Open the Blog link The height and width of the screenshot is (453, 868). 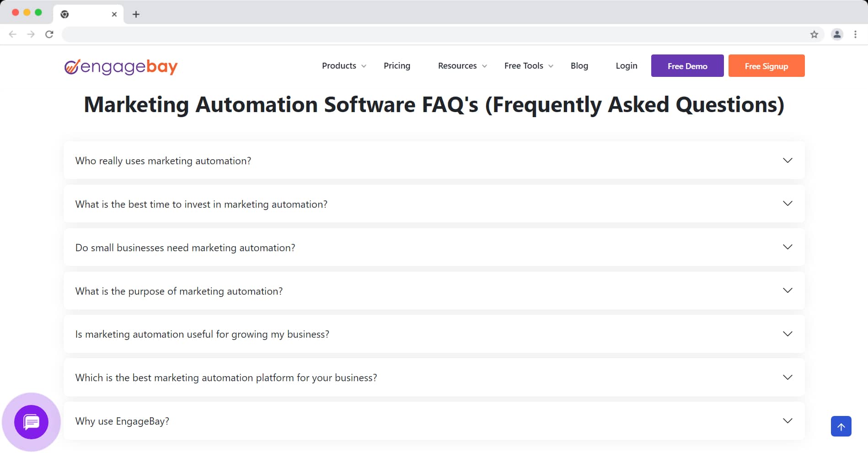(x=579, y=66)
